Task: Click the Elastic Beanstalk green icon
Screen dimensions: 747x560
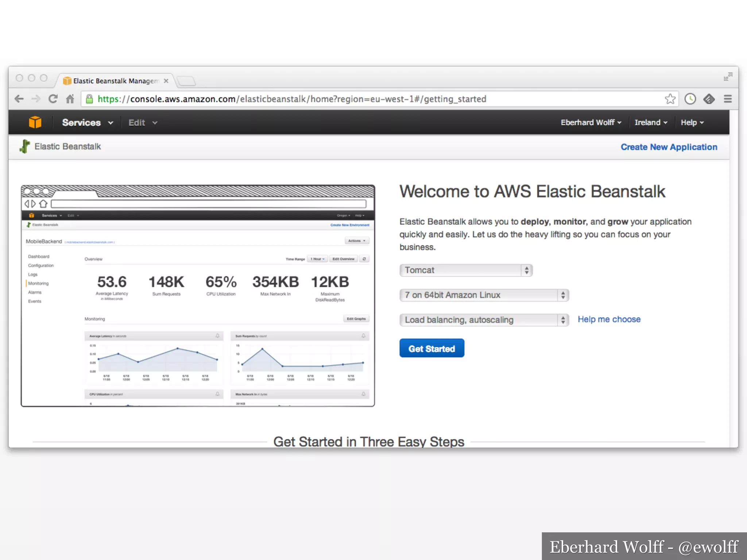Action: 24,147
